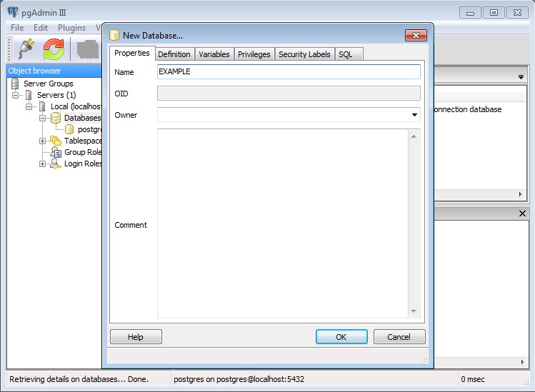Click the plug connection icon in toolbar

(26, 49)
